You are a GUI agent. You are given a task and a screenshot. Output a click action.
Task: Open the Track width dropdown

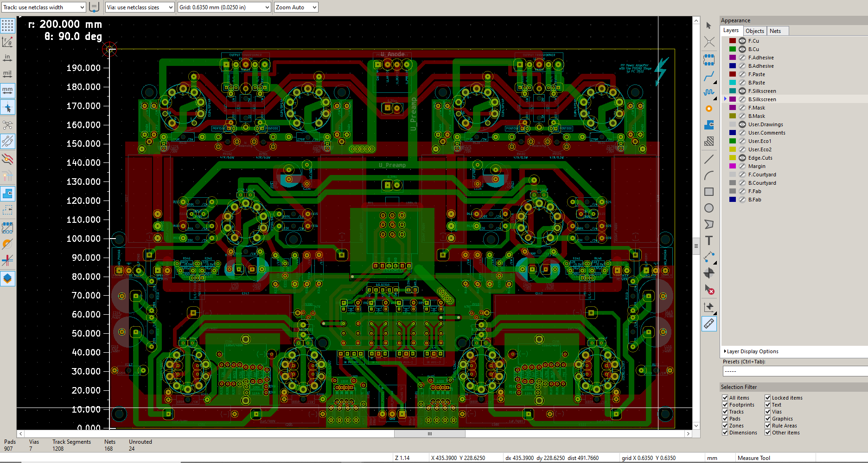point(44,7)
